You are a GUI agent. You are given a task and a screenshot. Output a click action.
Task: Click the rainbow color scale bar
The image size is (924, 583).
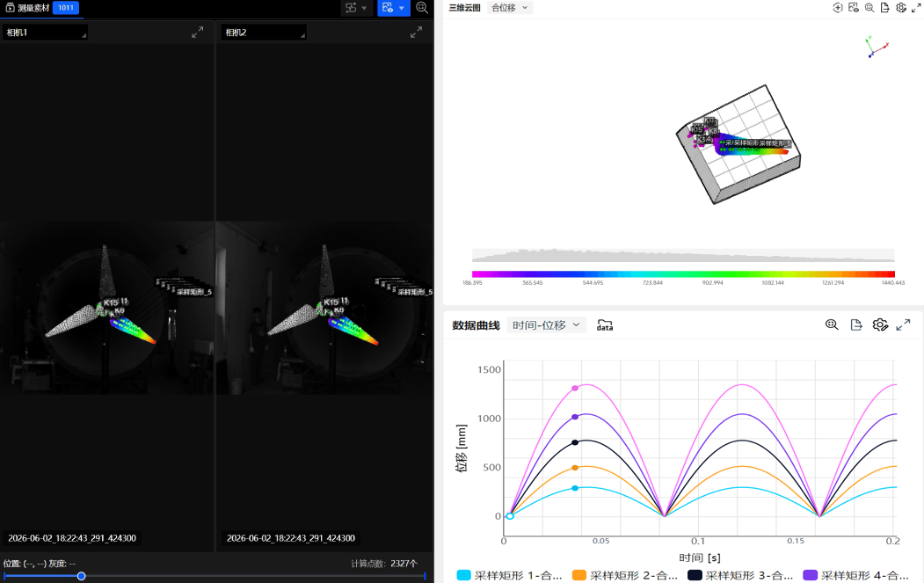pos(683,274)
